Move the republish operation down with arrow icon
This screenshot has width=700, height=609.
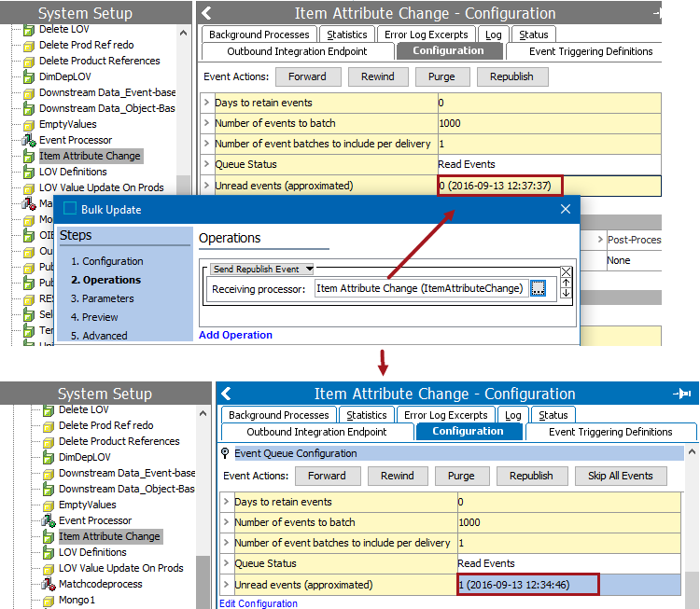coord(565,293)
